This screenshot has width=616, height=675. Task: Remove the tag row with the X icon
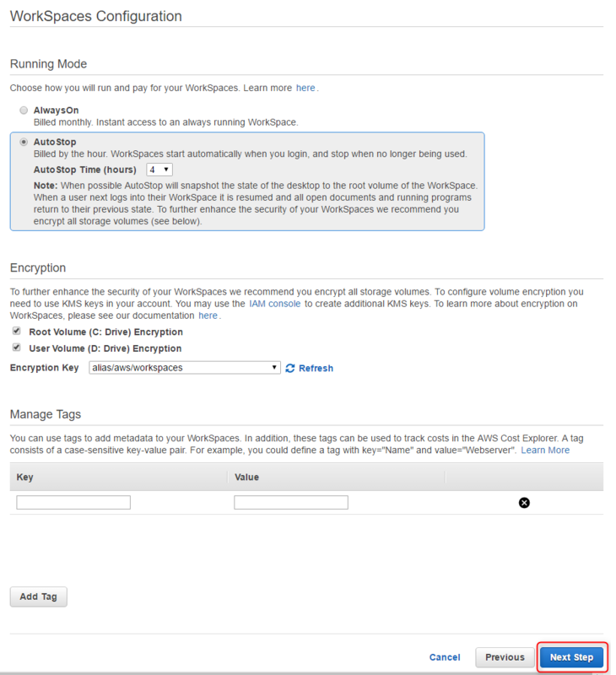point(524,503)
